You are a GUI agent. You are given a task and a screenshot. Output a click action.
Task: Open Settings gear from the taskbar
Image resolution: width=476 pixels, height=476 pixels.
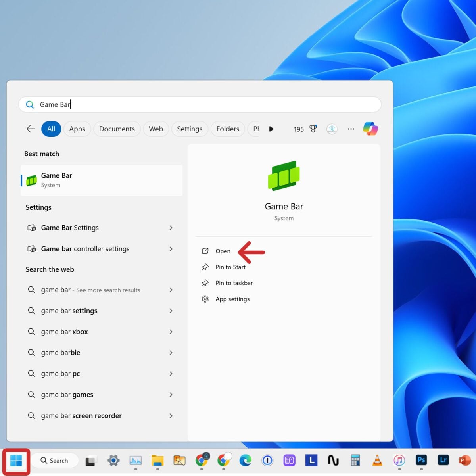point(113,461)
